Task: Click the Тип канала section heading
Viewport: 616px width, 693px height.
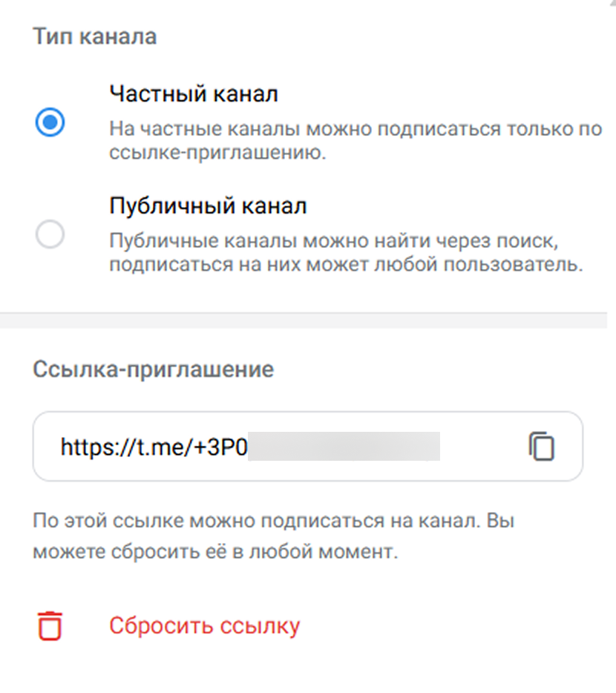Action: click(x=94, y=37)
